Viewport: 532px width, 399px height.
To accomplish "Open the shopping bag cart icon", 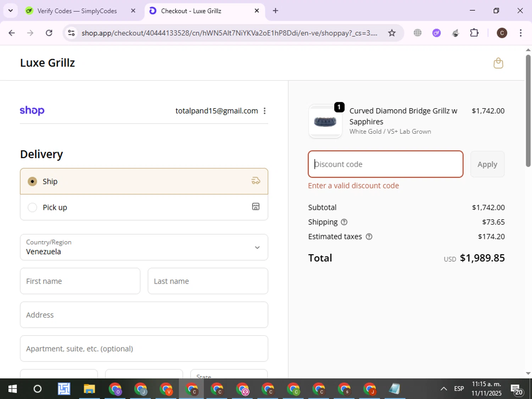I will click(x=498, y=63).
